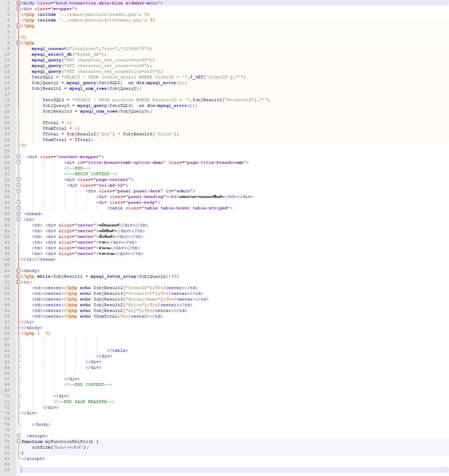Click the leftmenu.php include path
The height and width of the screenshot is (476, 449).
101,20
